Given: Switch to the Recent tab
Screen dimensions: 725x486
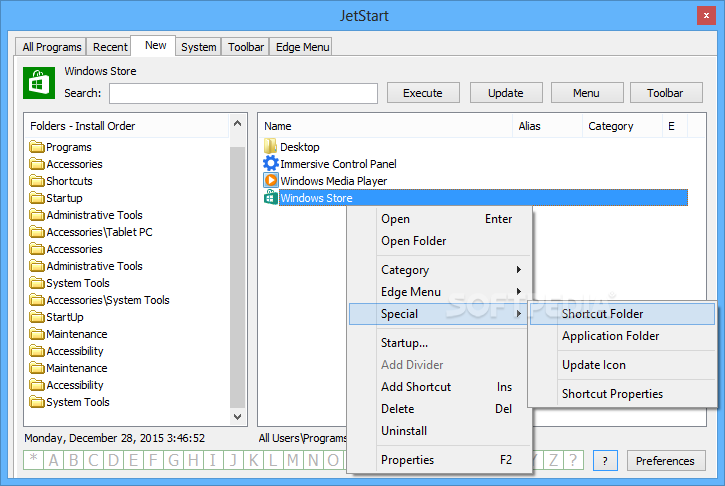Looking at the screenshot, I should (x=110, y=47).
